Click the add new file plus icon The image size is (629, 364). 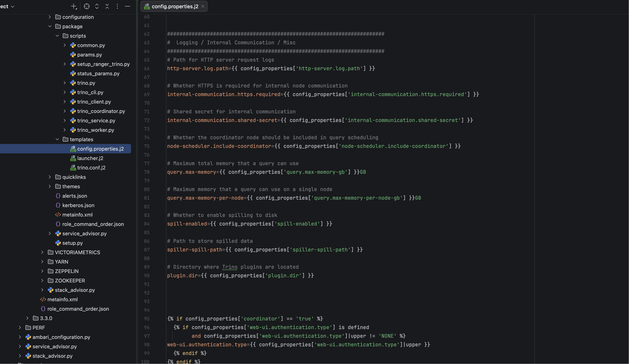pos(74,6)
